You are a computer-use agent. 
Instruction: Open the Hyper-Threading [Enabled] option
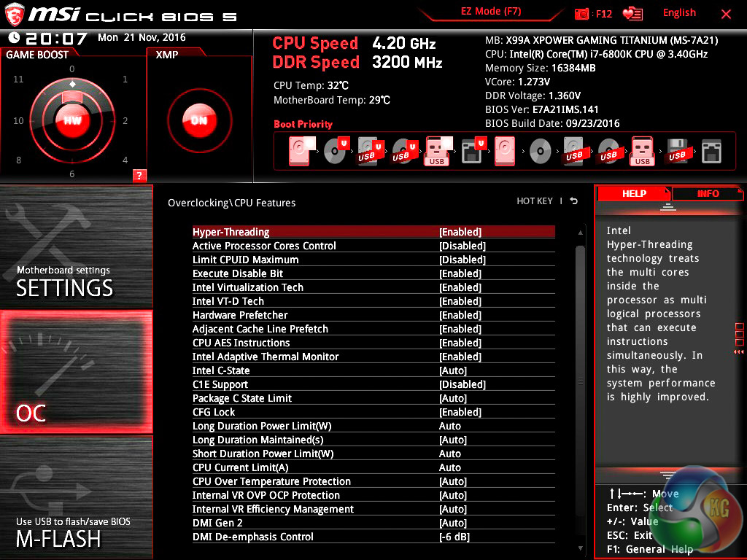coord(373,232)
